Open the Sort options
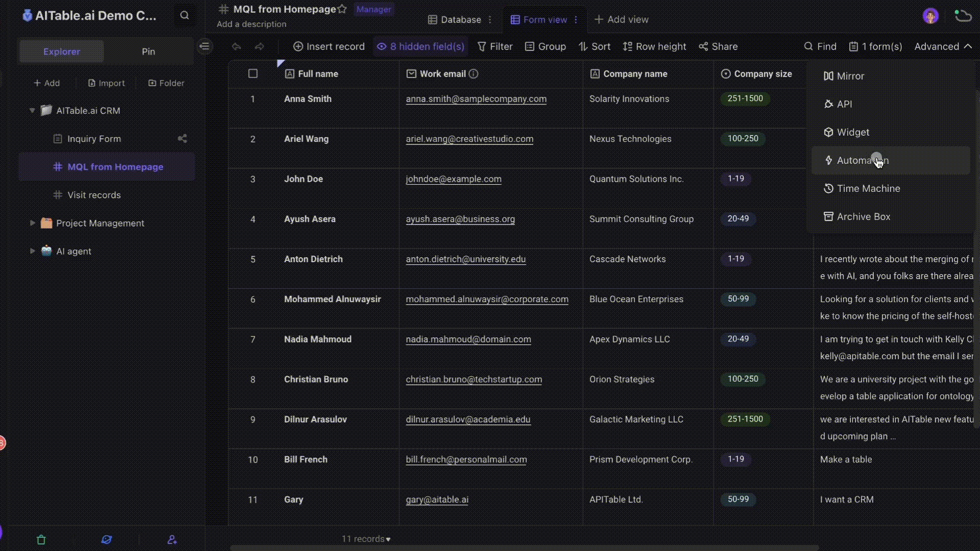This screenshot has width=980, height=551. [594, 46]
